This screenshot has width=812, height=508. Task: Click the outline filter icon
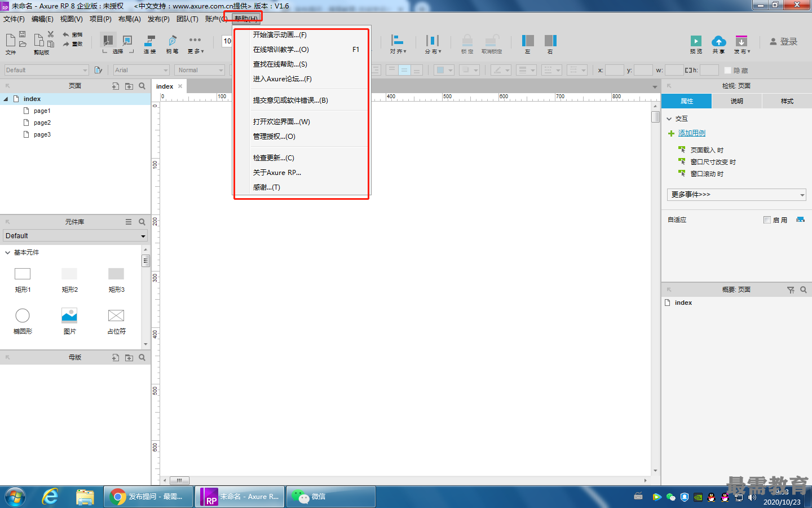tap(791, 290)
